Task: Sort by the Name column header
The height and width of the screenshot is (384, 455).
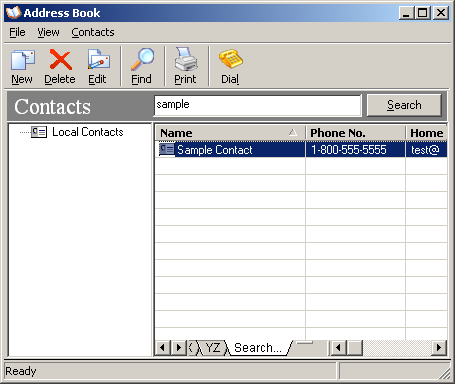Action: pyautogui.click(x=230, y=133)
